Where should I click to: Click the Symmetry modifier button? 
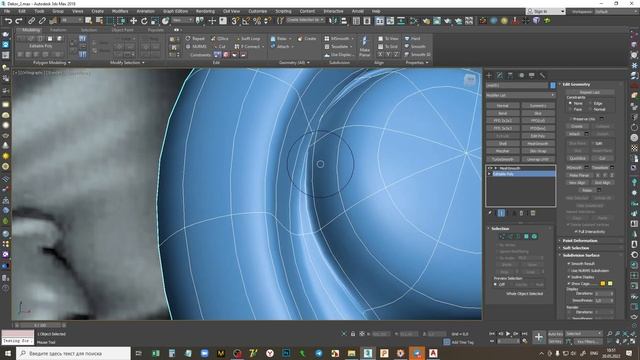tap(538, 105)
